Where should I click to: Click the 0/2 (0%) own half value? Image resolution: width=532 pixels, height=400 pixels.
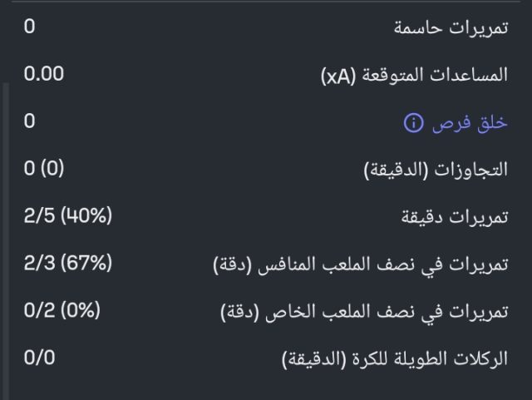[62, 312]
